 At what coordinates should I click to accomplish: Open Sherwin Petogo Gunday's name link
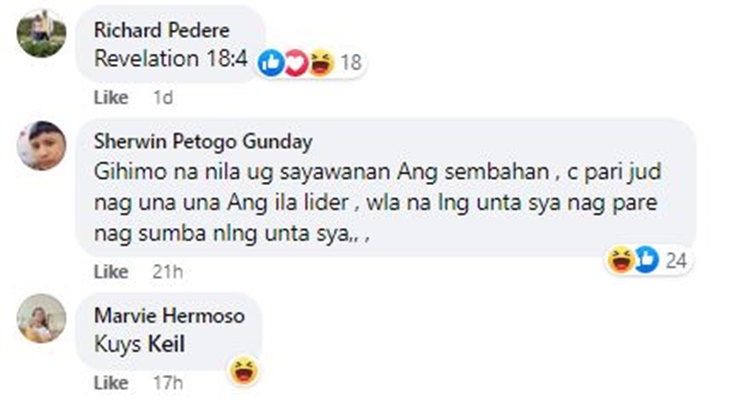pyautogui.click(x=203, y=142)
